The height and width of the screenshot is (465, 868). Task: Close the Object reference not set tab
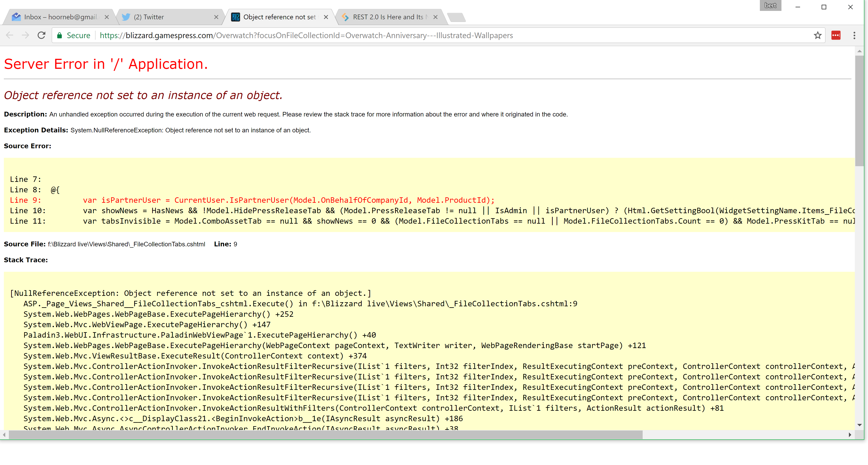point(326,17)
